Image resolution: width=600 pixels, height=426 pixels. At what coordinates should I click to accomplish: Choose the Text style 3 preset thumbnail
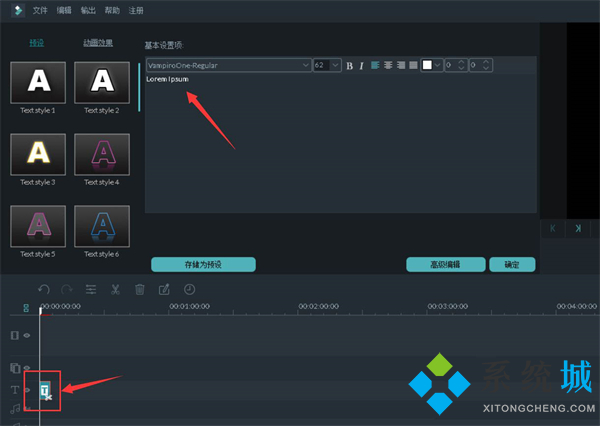pos(38,154)
